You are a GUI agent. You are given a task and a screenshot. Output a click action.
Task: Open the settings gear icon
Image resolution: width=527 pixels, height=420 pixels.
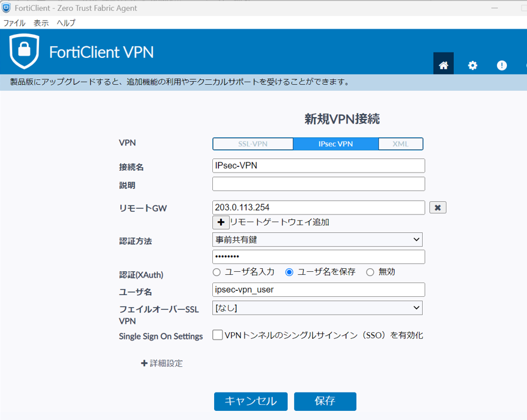coord(473,65)
